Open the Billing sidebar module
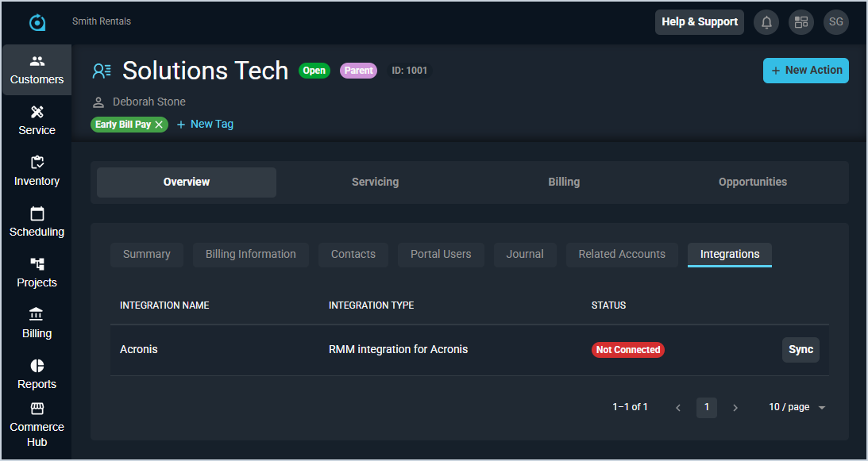 pyautogui.click(x=37, y=324)
